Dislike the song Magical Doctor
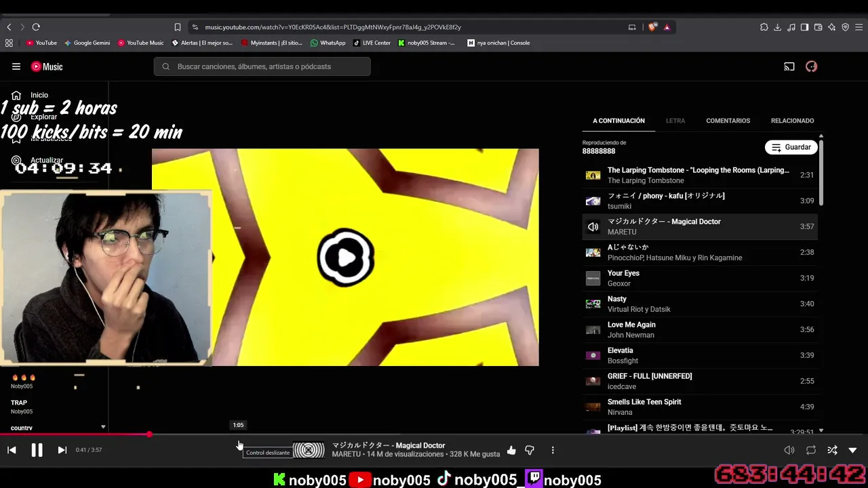The height and width of the screenshot is (488, 868). tap(530, 450)
